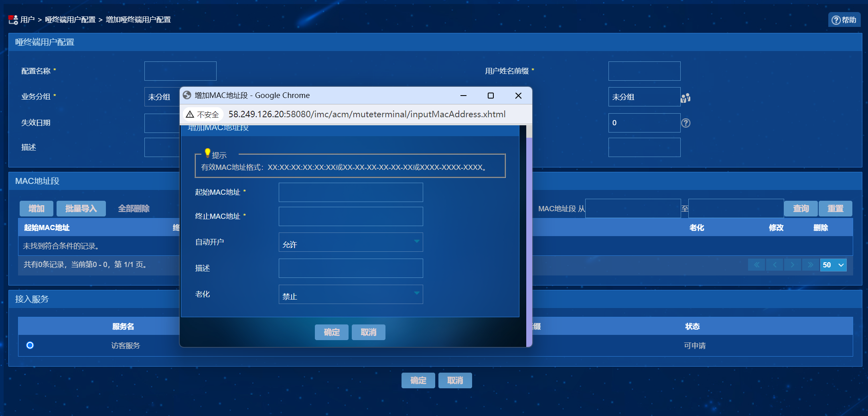Image resolution: width=868 pixels, height=416 pixels.
Task: Click the 老化 column header
Action: click(697, 228)
